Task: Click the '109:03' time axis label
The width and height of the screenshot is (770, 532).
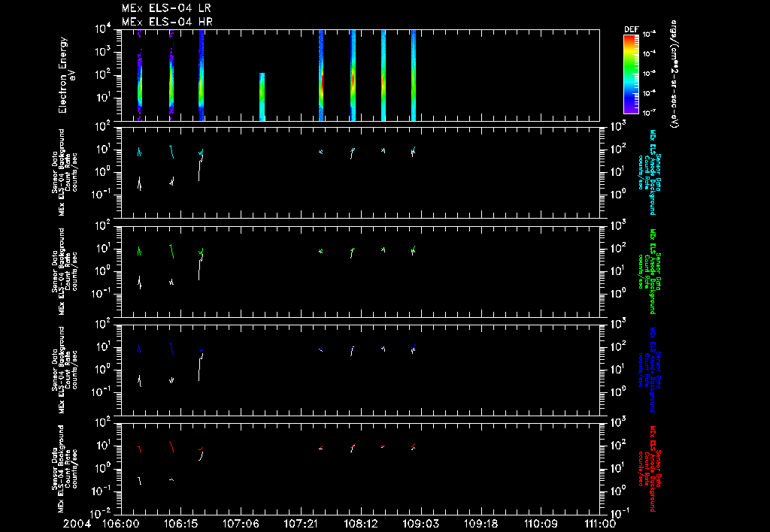Action: 420,524
